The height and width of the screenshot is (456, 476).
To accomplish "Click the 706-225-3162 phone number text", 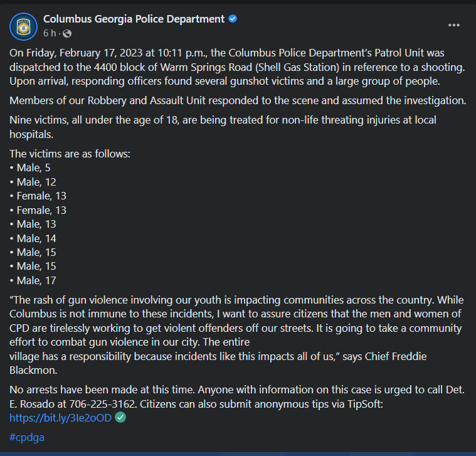I will pos(102,404).
